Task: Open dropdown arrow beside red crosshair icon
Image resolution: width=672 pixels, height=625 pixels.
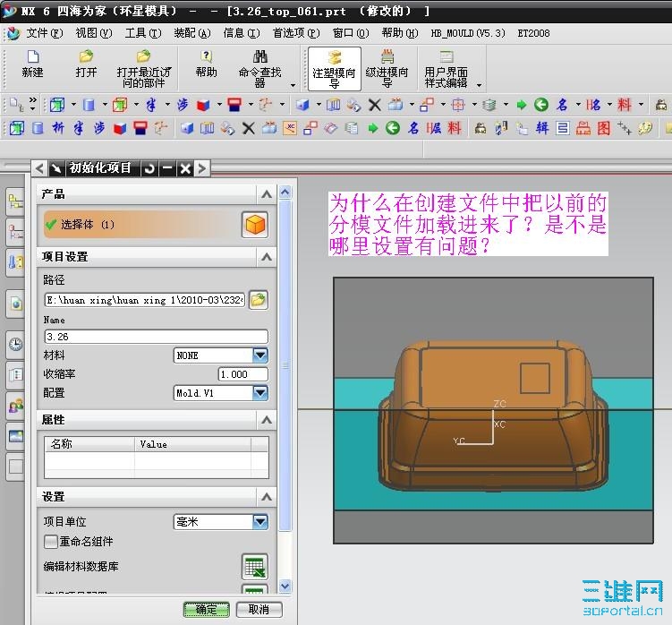Action: [474, 104]
